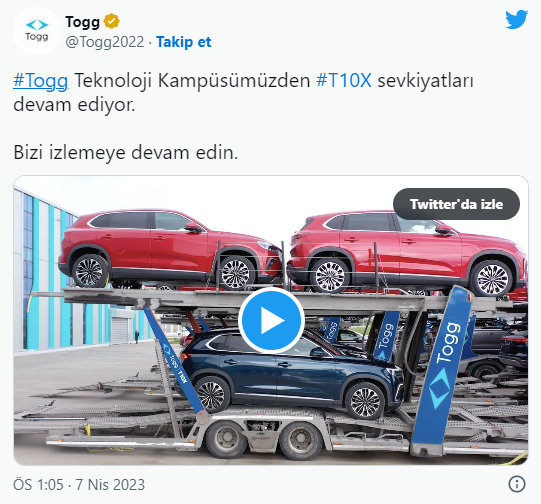Open the Togg profile avatar
The height and width of the screenshot is (504, 541).
tap(37, 31)
